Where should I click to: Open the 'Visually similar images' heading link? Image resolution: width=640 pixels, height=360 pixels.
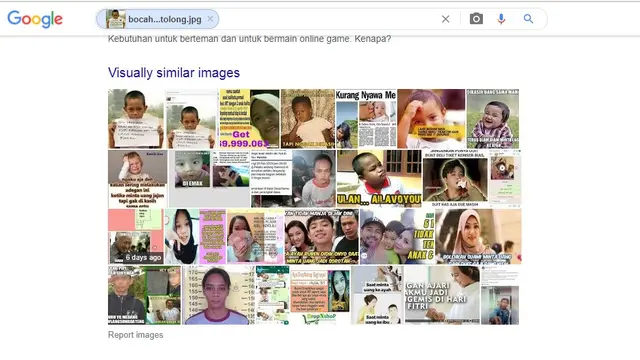click(174, 73)
